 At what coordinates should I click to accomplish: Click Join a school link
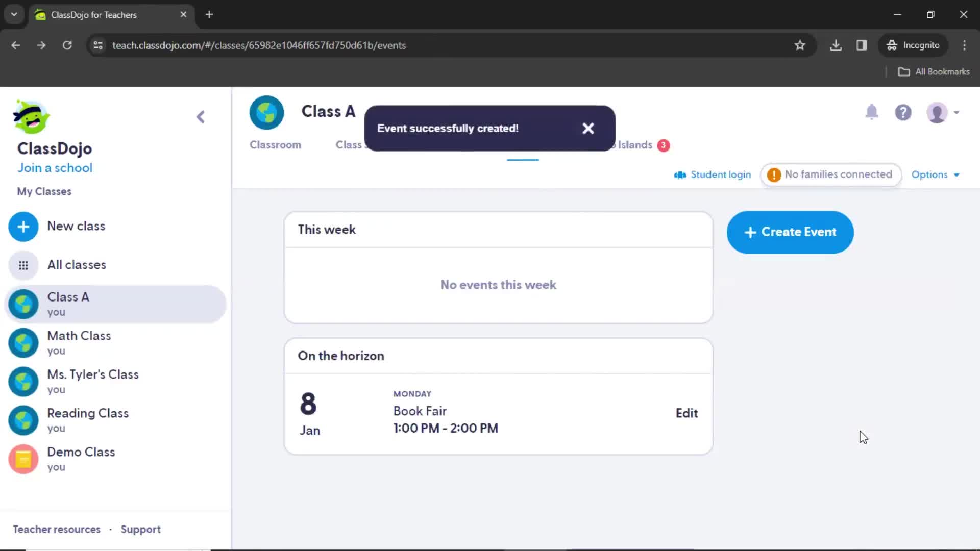pyautogui.click(x=55, y=167)
